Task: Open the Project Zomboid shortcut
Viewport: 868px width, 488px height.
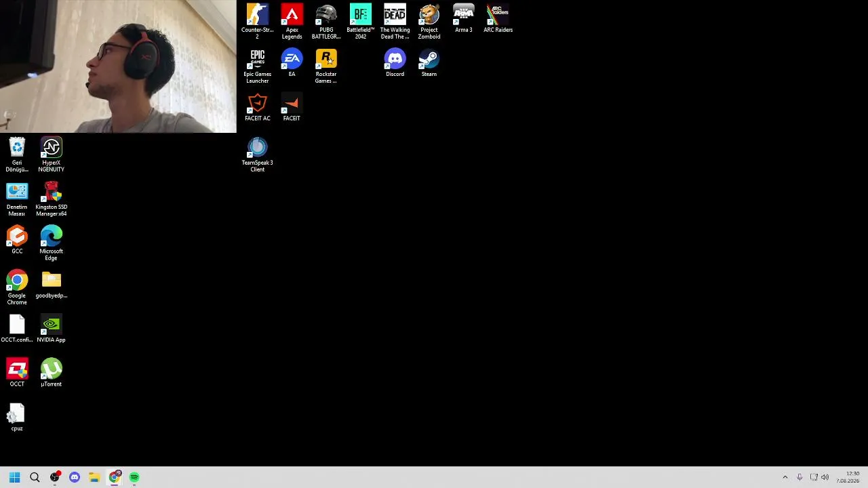Action: pos(429,21)
